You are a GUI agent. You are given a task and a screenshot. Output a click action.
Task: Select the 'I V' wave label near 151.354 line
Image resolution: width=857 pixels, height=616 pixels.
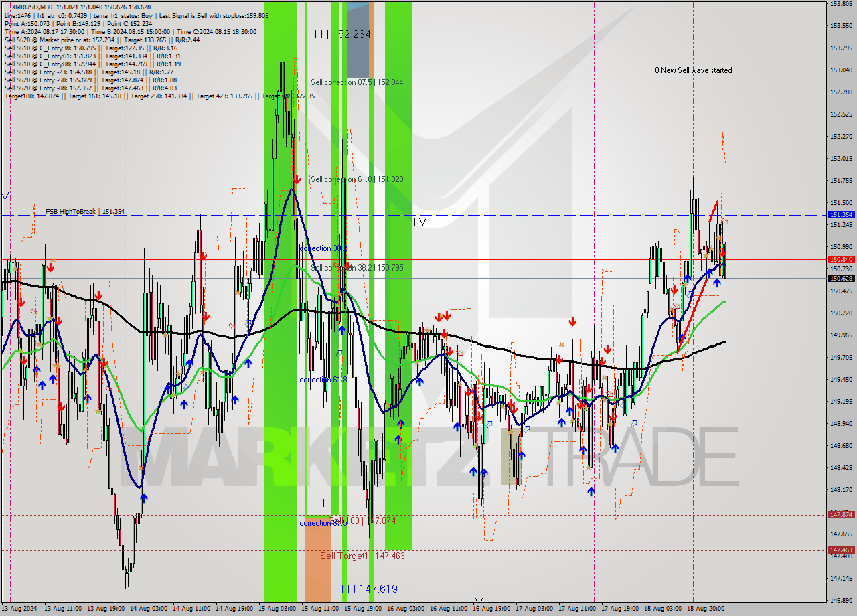tap(420, 221)
